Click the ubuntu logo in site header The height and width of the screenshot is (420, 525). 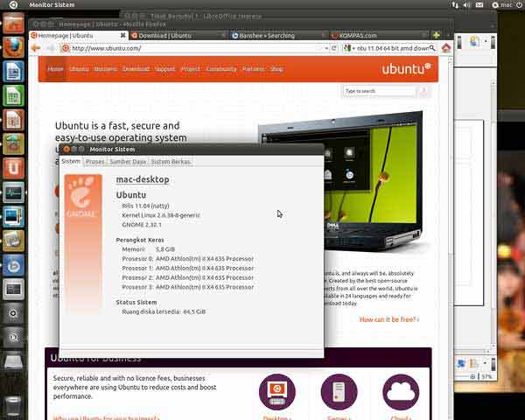pyautogui.click(x=406, y=69)
